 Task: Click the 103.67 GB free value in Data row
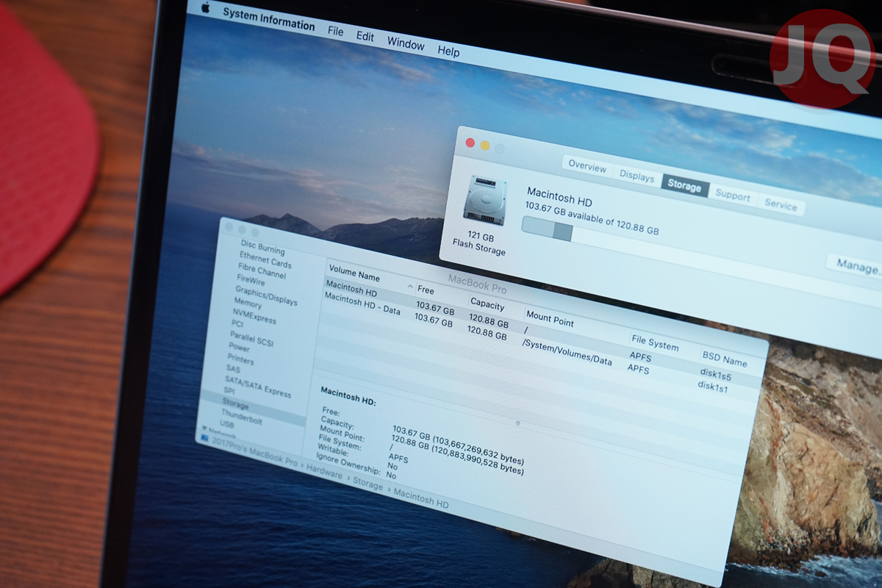[434, 319]
